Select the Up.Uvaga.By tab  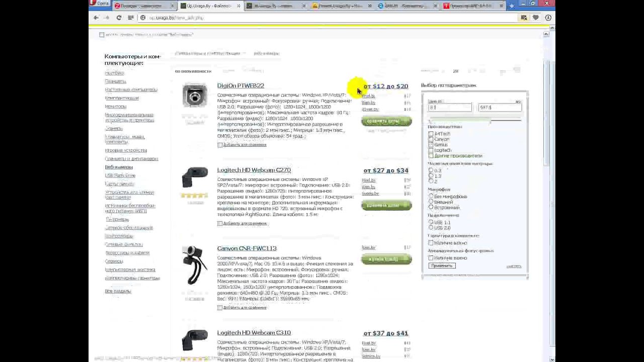[x=211, y=6]
